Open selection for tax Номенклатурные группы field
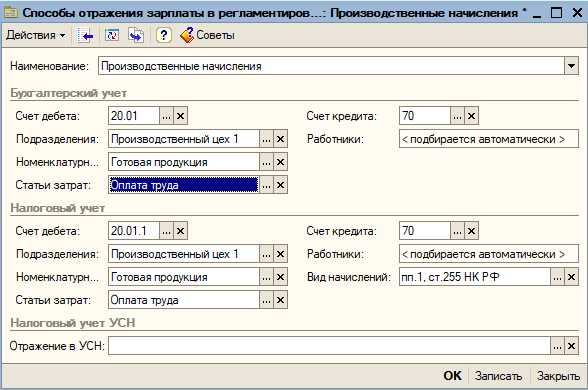Image resolution: width=588 pixels, height=390 pixels. point(266,277)
